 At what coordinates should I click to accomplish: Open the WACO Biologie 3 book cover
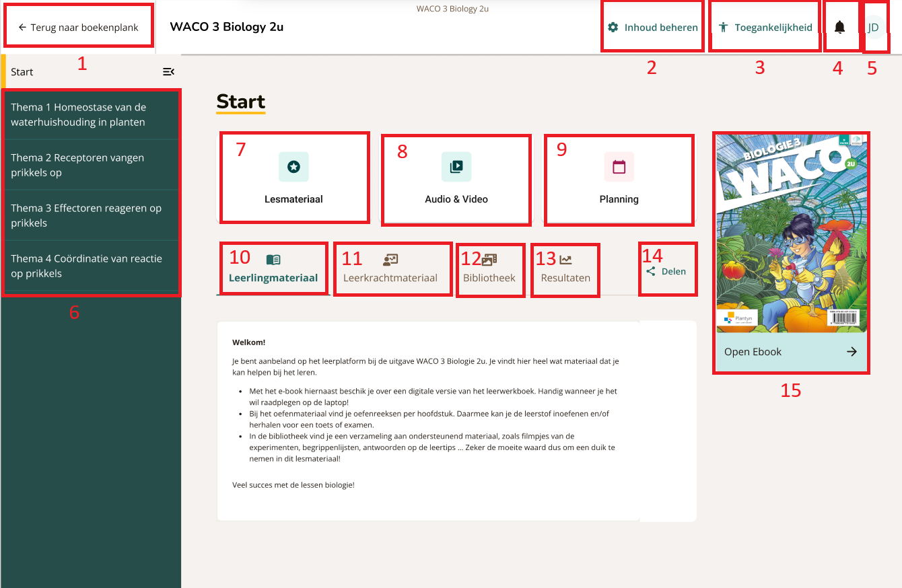791,233
